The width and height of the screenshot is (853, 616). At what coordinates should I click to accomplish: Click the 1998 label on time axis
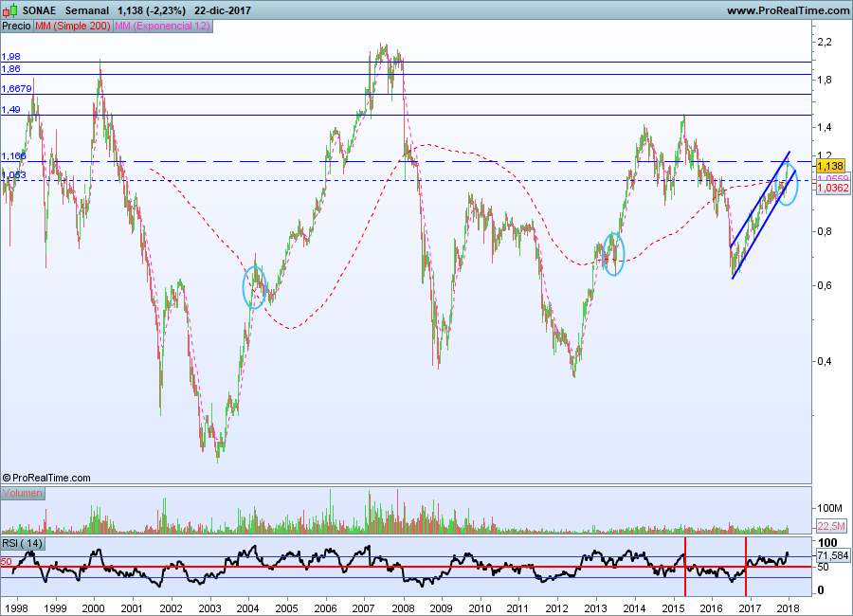point(16,608)
